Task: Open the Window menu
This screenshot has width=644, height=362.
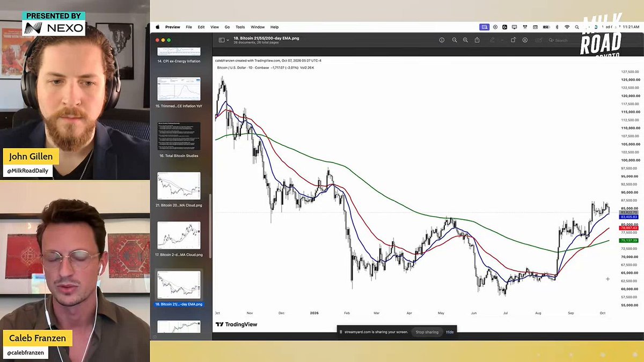Action: tap(258, 27)
